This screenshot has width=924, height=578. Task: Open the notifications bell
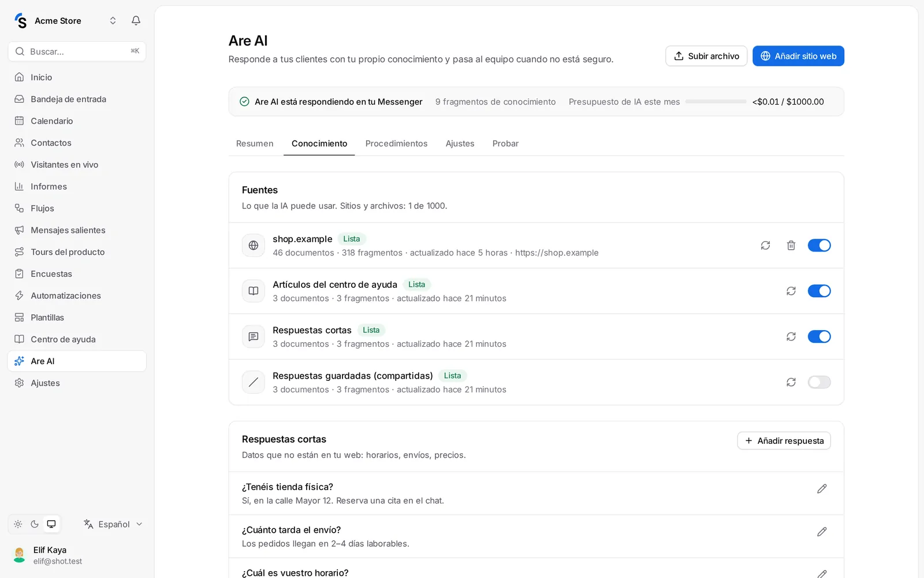(136, 21)
